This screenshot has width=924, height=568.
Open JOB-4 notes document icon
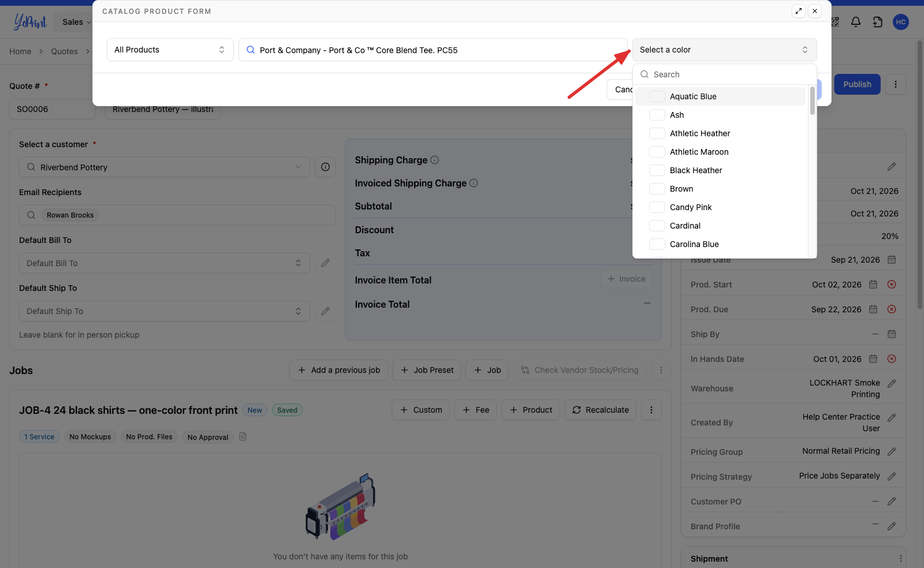pyautogui.click(x=243, y=436)
